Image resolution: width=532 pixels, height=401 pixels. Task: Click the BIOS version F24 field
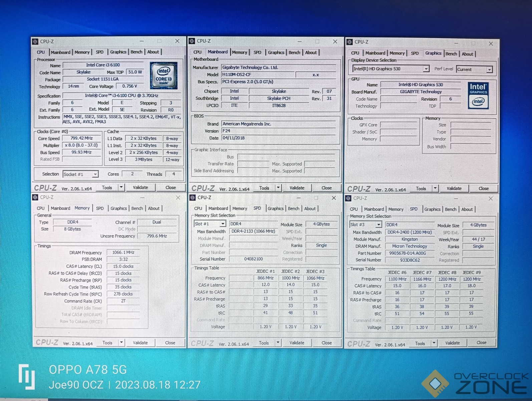279,131
